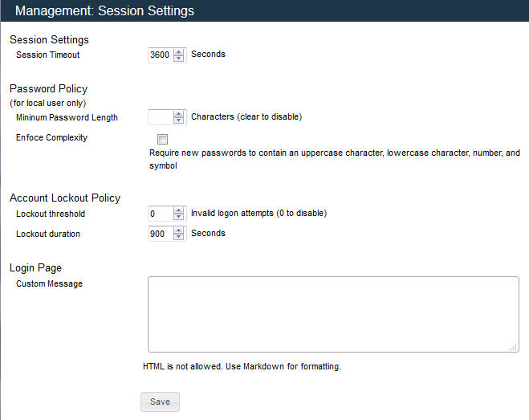Image resolution: width=529 pixels, height=420 pixels.
Task: Click the Custom Message resize handle
Action: pyautogui.click(x=514, y=347)
